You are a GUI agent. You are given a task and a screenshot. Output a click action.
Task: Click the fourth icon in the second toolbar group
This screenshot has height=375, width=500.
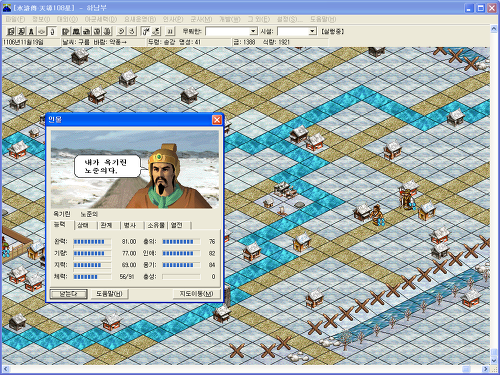tap(97, 31)
